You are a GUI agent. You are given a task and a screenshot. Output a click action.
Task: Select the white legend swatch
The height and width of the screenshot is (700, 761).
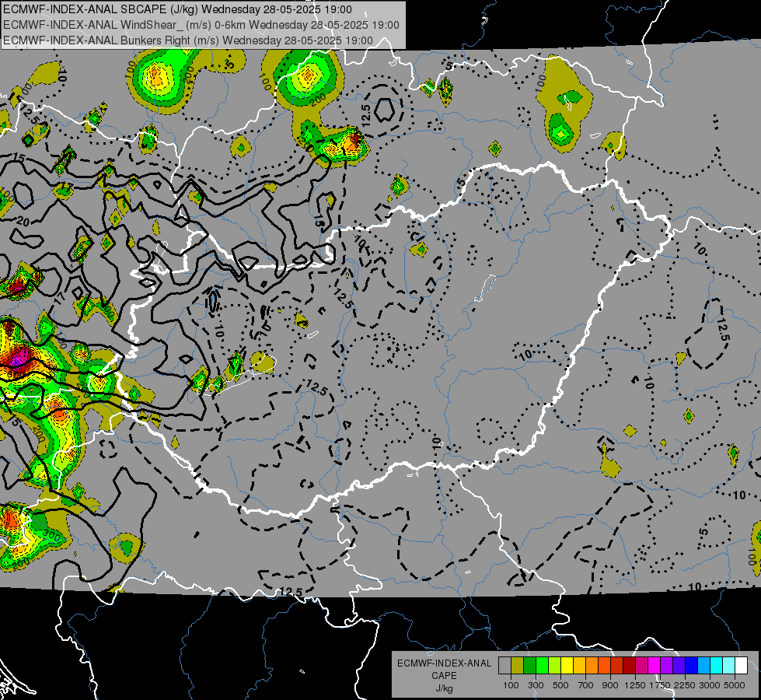pyautogui.click(x=741, y=665)
